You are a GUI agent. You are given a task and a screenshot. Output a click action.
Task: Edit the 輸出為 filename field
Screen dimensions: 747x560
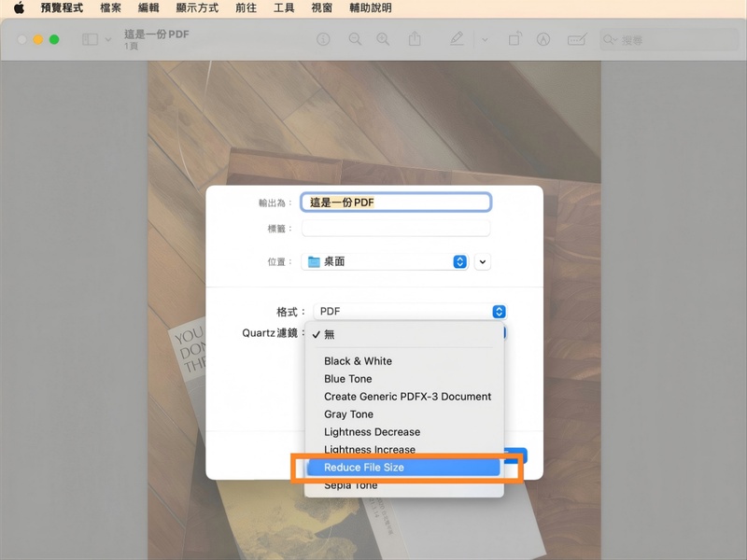[x=395, y=202]
